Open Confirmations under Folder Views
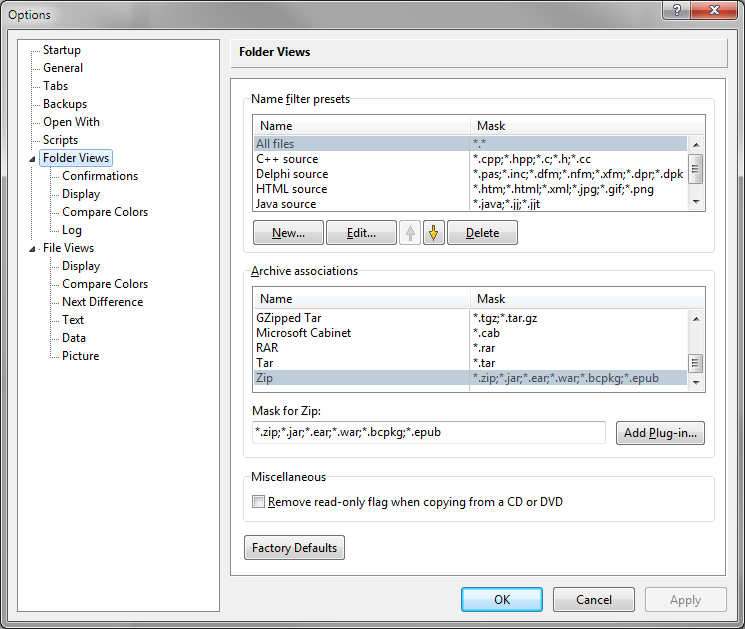 (x=100, y=176)
